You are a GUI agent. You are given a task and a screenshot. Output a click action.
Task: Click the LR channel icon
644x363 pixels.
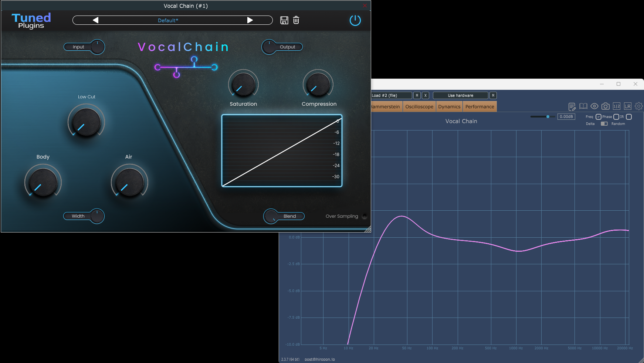(628, 106)
